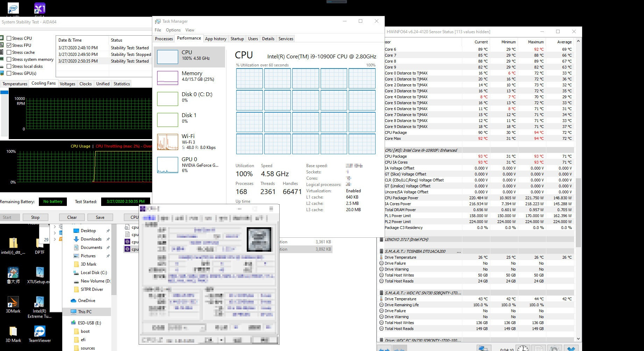Screen dimensions: 644x351
Task: Select Wi-Fi in Task Manager sidebar
Action: coord(189,142)
